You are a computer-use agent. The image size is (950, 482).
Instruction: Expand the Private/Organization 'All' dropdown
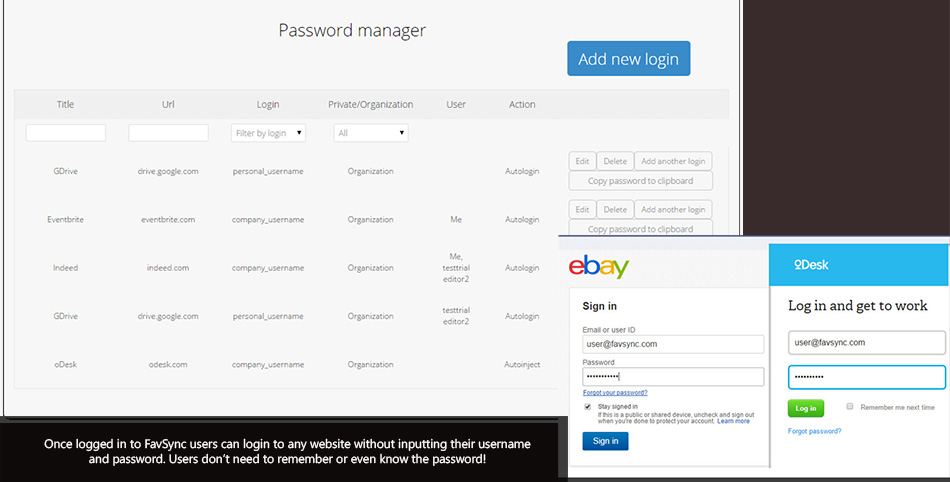(x=371, y=133)
